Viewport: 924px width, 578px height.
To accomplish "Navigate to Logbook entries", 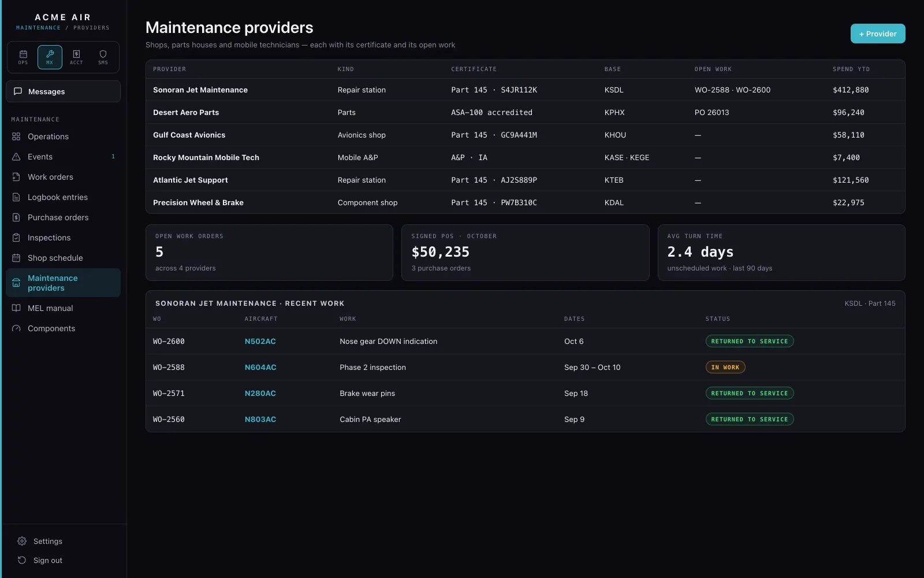I will coord(64,197).
